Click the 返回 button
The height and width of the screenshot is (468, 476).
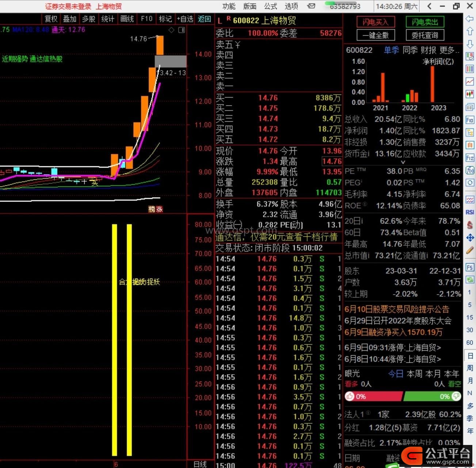coord(204,19)
